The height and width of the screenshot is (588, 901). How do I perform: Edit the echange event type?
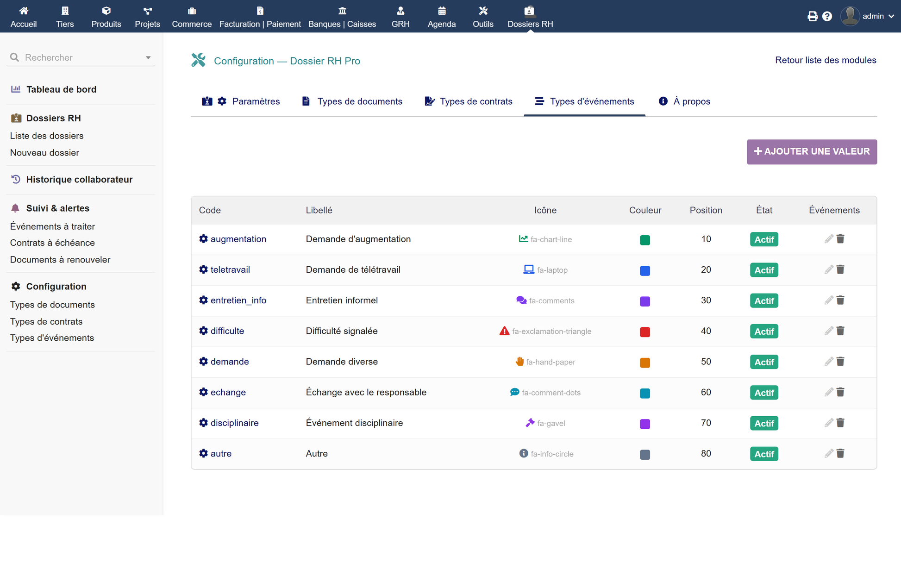tap(829, 392)
